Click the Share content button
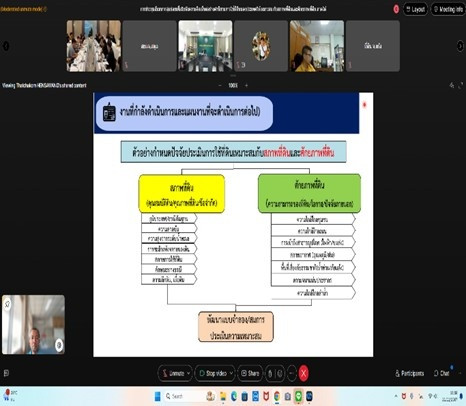 (x=250, y=373)
